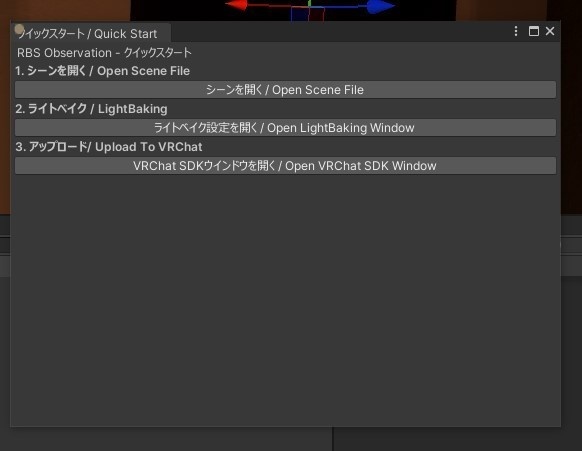The height and width of the screenshot is (451, 582).
Task: Maximize the Quick Start window
Action: (x=534, y=31)
